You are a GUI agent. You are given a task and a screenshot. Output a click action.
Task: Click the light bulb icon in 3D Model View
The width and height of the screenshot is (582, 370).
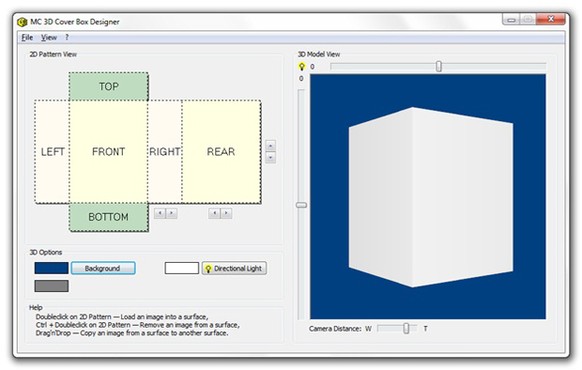coord(302,66)
